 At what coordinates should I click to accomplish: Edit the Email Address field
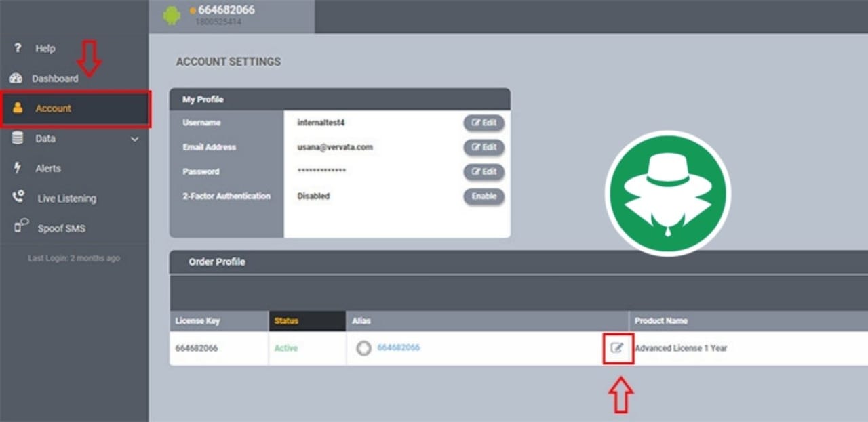pos(484,148)
